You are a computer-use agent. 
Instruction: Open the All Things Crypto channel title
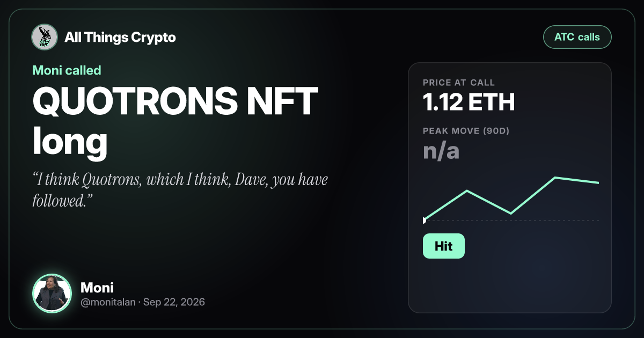pos(120,38)
